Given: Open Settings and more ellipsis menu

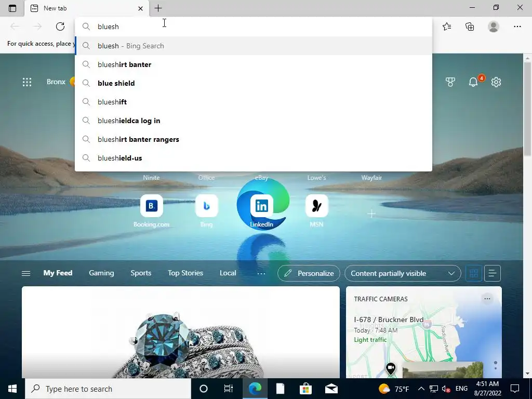Looking at the screenshot, I should (517, 26).
